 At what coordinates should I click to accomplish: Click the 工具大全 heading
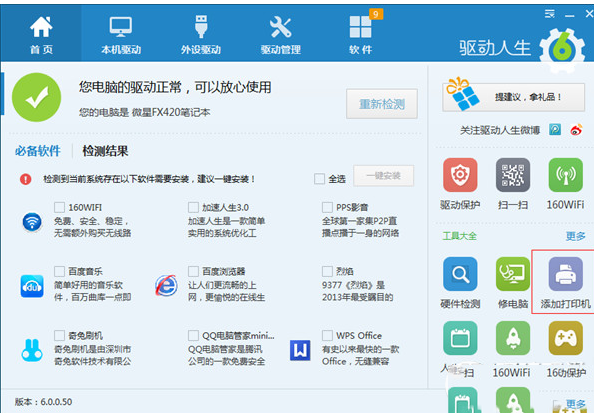pyautogui.click(x=460, y=236)
